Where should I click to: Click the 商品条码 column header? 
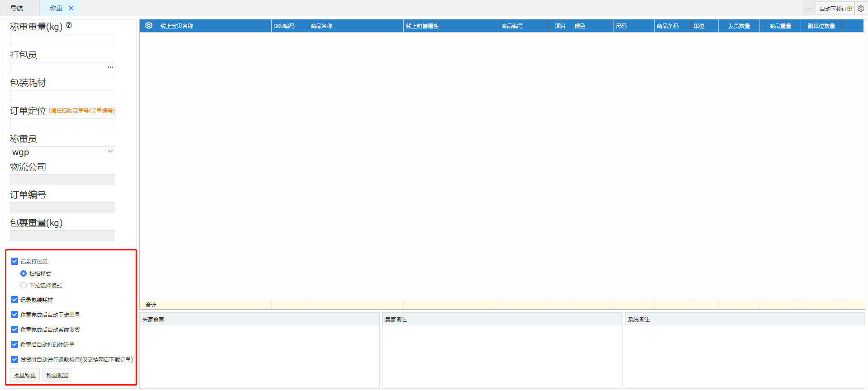672,26
